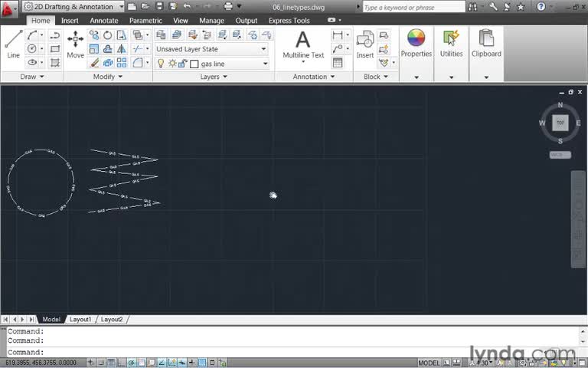The height and width of the screenshot is (368, 588).
Task: Expand the Layers panel
Action: point(214,77)
